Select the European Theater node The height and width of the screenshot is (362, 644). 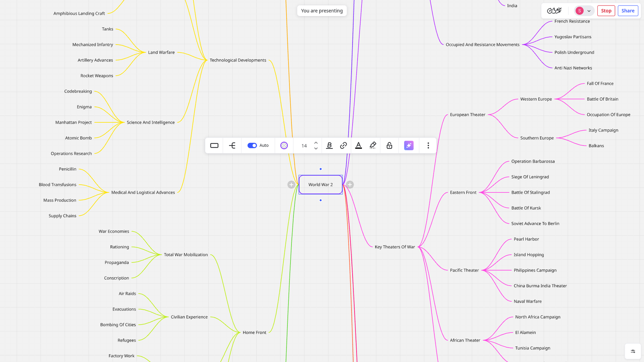click(468, 115)
